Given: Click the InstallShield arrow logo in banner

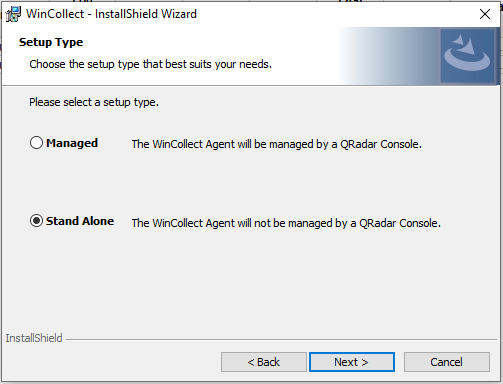Looking at the screenshot, I should (x=467, y=56).
